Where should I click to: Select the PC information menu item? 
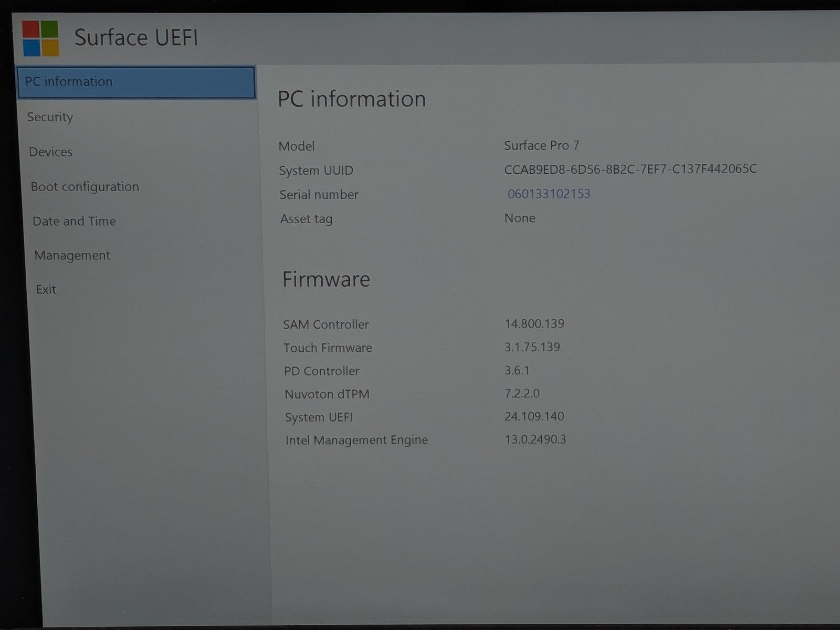[136, 82]
